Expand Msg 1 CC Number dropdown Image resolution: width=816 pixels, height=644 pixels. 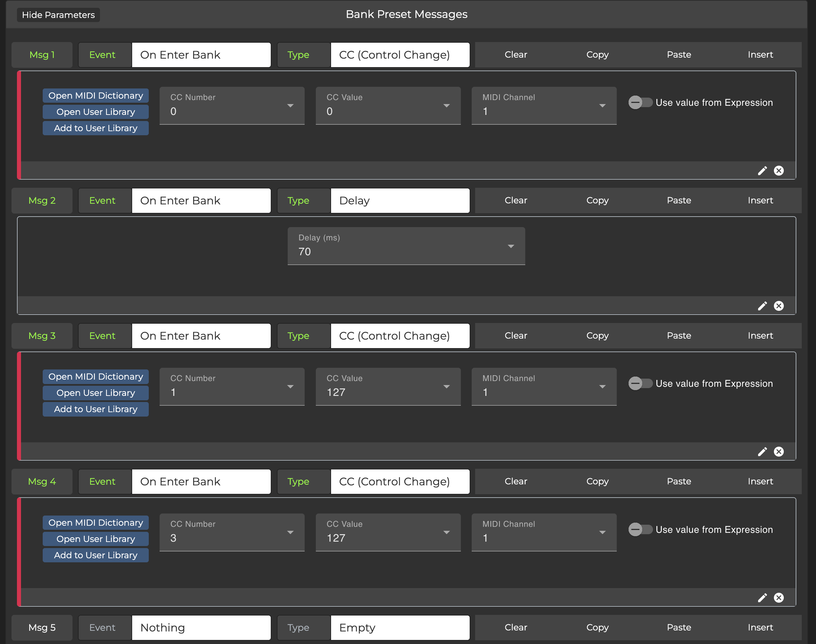click(x=232, y=105)
